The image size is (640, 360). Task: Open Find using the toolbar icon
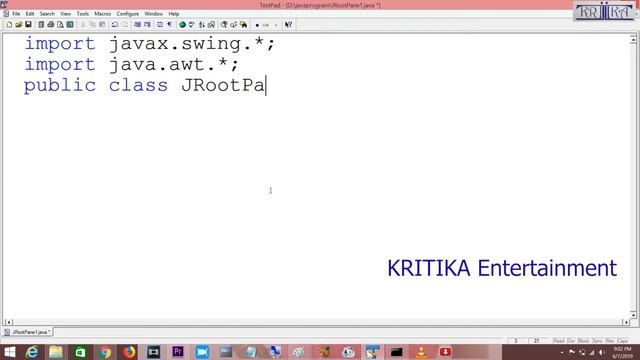click(224, 25)
